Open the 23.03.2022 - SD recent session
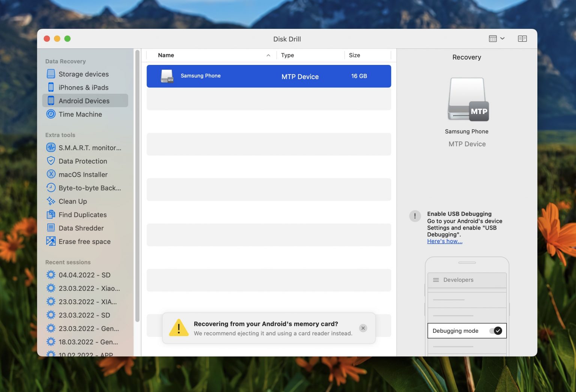The width and height of the screenshot is (576, 392). pyautogui.click(x=85, y=315)
